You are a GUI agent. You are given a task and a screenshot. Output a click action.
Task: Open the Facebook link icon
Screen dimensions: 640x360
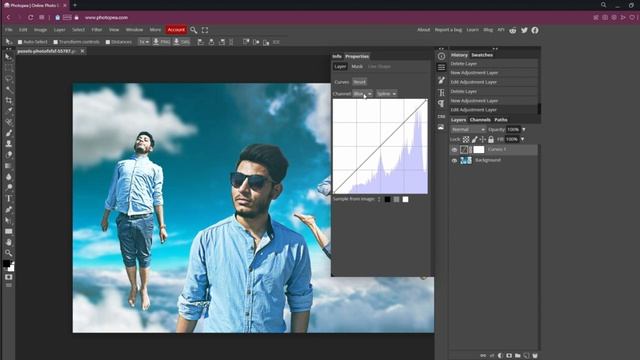click(535, 30)
